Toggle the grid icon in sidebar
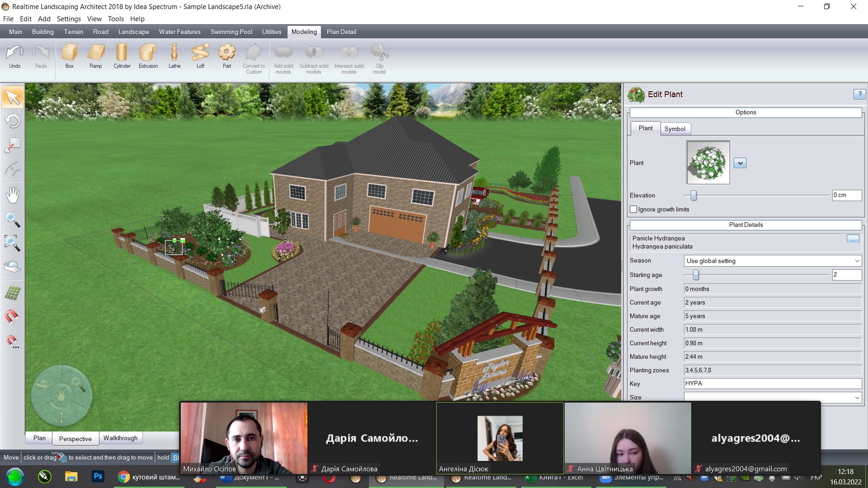 click(13, 293)
